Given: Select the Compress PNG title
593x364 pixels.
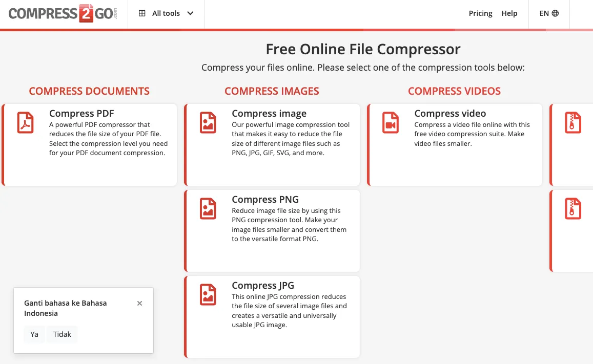Looking at the screenshot, I should [265, 200].
